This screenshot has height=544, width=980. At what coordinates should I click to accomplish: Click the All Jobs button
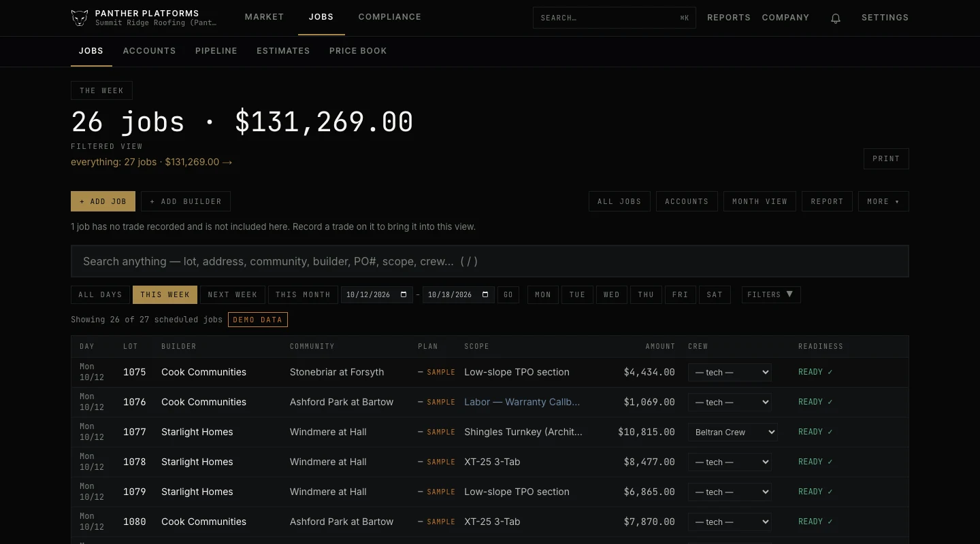click(x=619, y=201)
